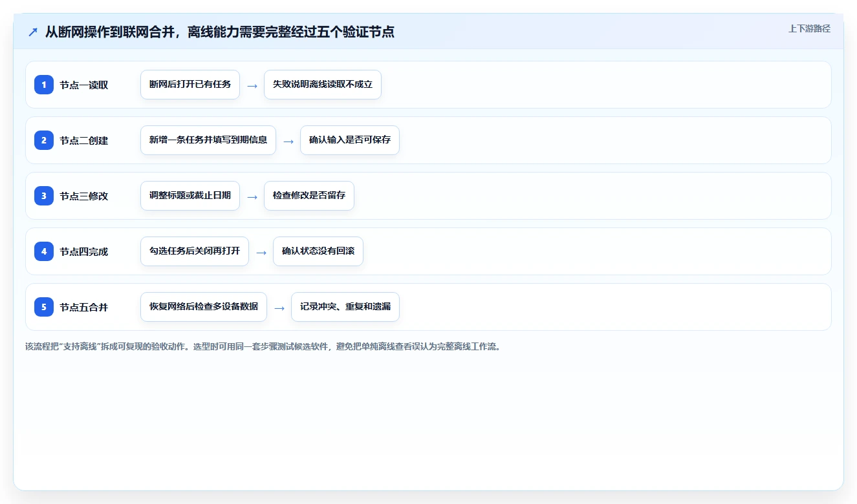Viewport: 857px width, 504px height.
Task: Click the 断网后打开已有任务 step box
Action: [190, 85]
